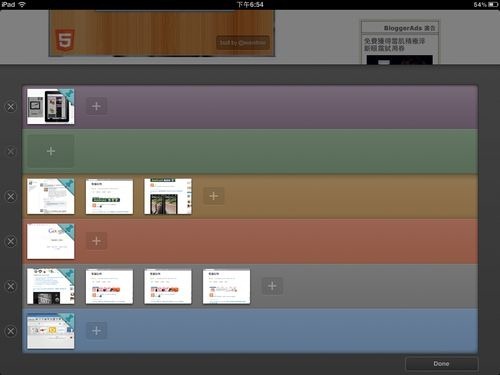Tap the clock in the status bar
This screenshot has width=500, height=375.
[250, 4]
